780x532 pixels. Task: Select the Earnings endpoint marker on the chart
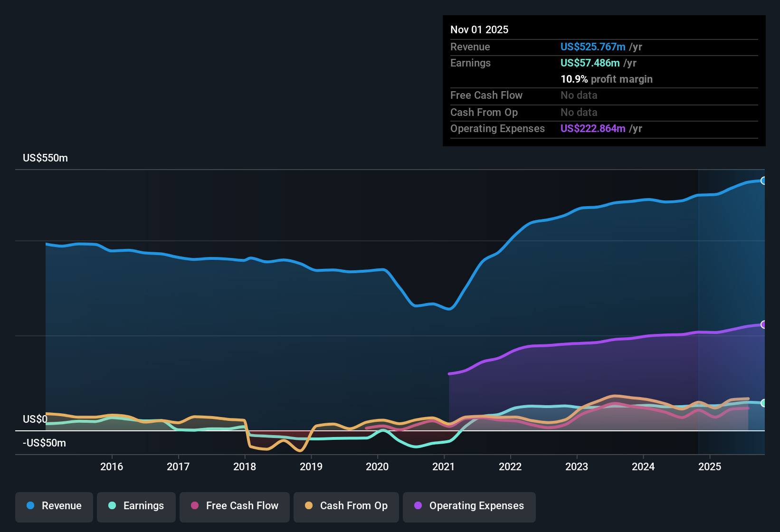(x=762, y=403)
